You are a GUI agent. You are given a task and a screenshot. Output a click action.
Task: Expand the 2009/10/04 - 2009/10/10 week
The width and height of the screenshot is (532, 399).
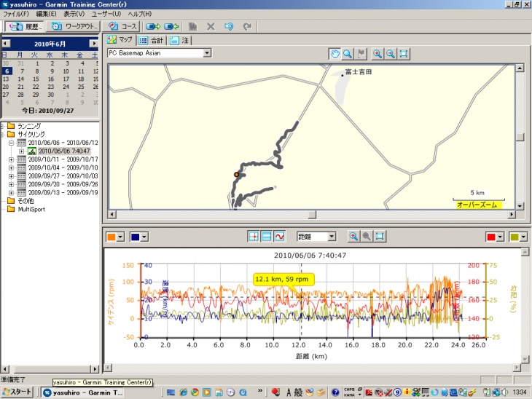click(11, 167)
